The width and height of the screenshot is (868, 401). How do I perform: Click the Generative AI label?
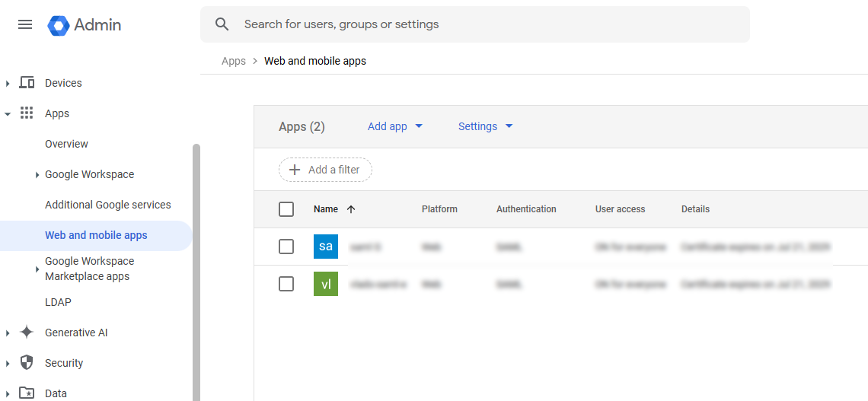tap(76, 333)
